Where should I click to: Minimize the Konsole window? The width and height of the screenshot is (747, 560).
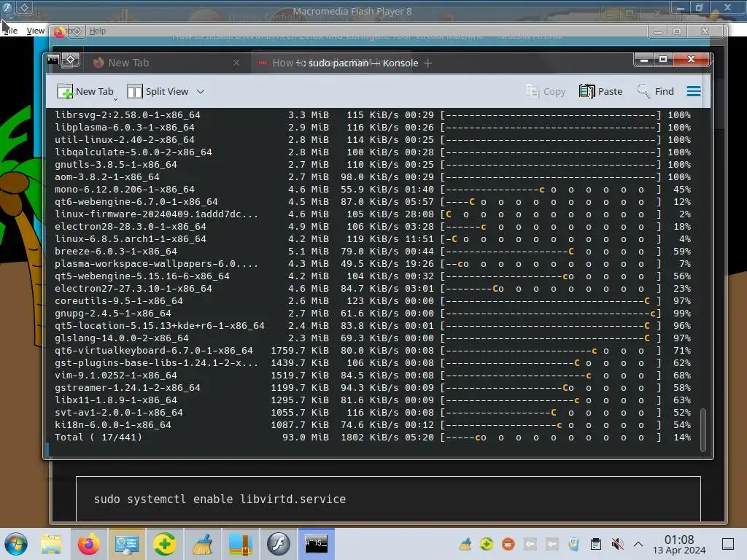644,60
